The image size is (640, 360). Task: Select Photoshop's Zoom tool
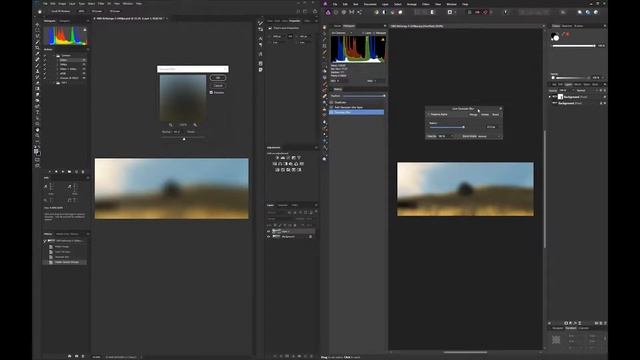tap(38, 136)
